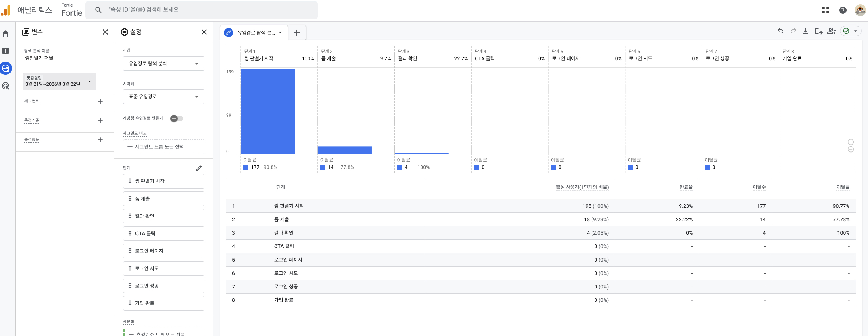Click 세그먼트 드롭 또는 선택 drop zone

(164, 147)
